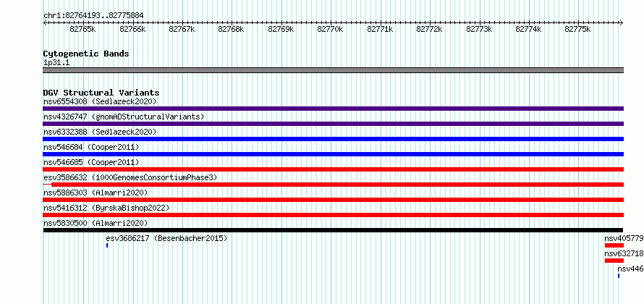Image resolution: width=644 pixels, height=304 pixels.
Task: Select the purple bar under nsv6554308
Action: [334, 109]
